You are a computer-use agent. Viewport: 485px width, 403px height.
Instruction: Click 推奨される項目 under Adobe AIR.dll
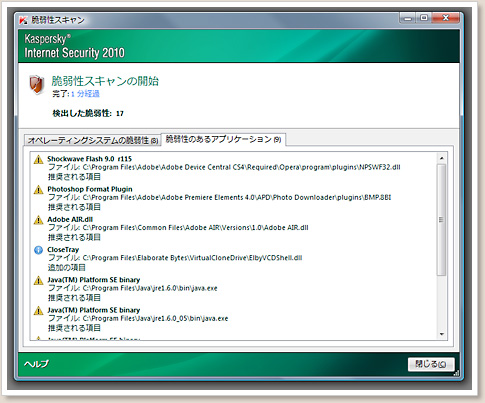74,237
